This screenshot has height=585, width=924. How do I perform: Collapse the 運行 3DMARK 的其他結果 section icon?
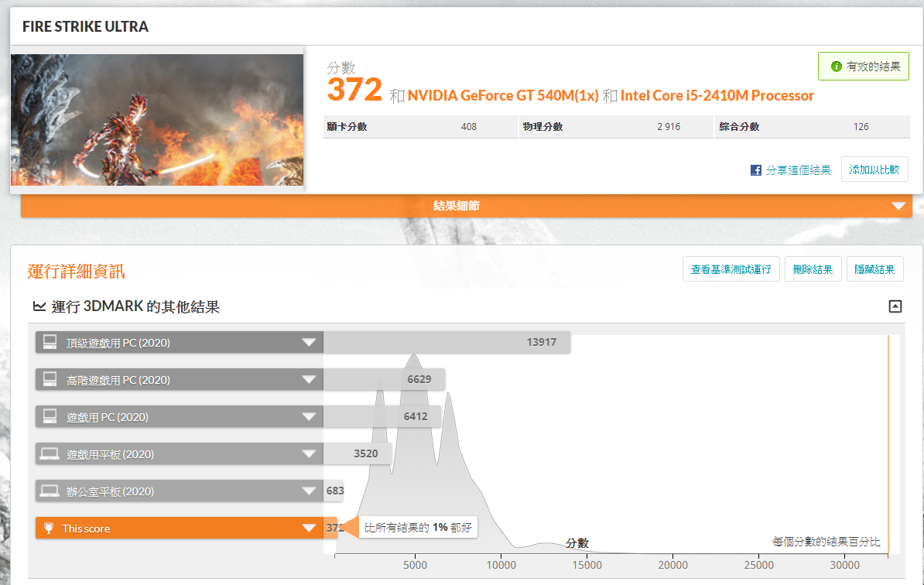(x=895, y=306)
